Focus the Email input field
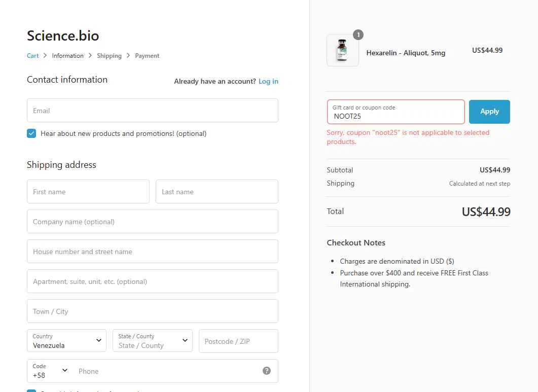 coord(153,111)
